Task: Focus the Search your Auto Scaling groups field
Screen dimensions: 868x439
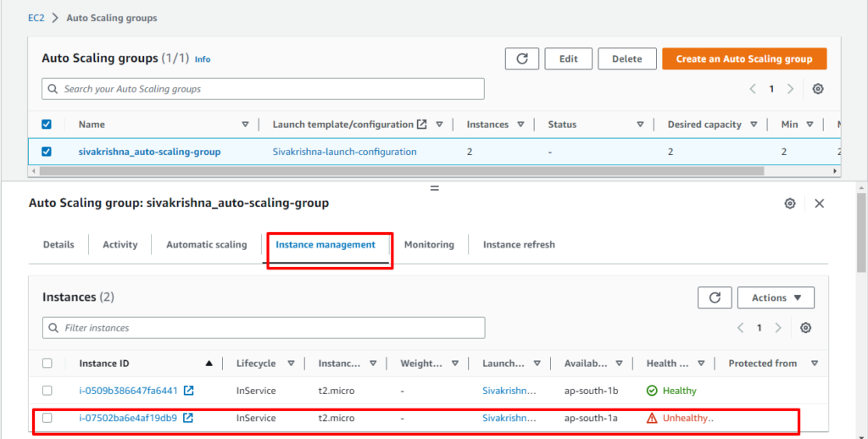Action: pos(263,89)
